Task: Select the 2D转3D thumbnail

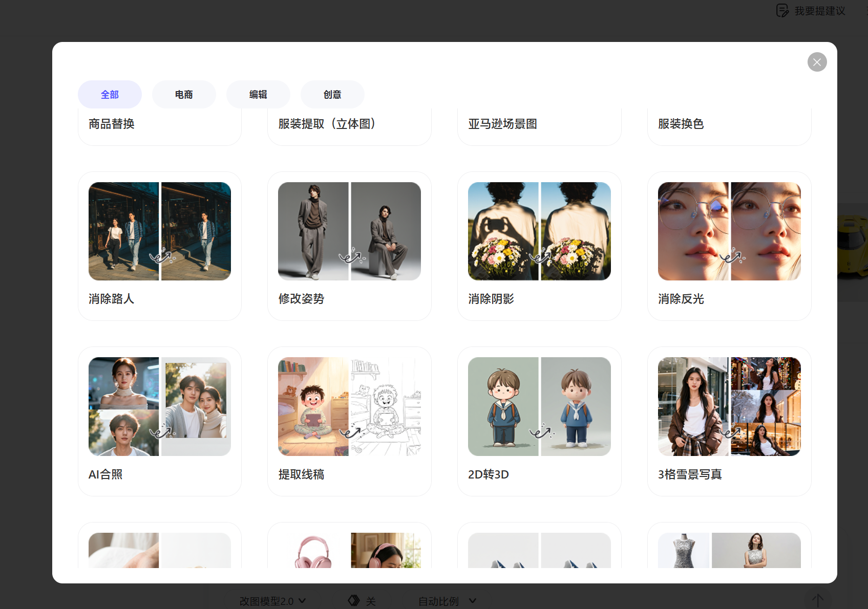Action: (539, 406)
